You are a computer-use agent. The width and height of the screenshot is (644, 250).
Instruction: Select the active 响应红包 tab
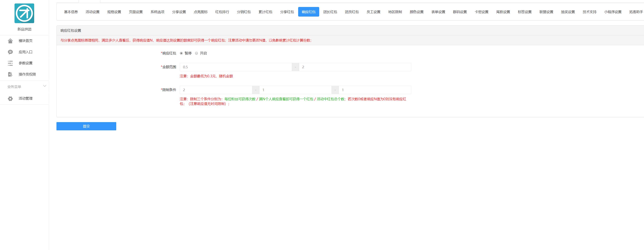point(309,12)
